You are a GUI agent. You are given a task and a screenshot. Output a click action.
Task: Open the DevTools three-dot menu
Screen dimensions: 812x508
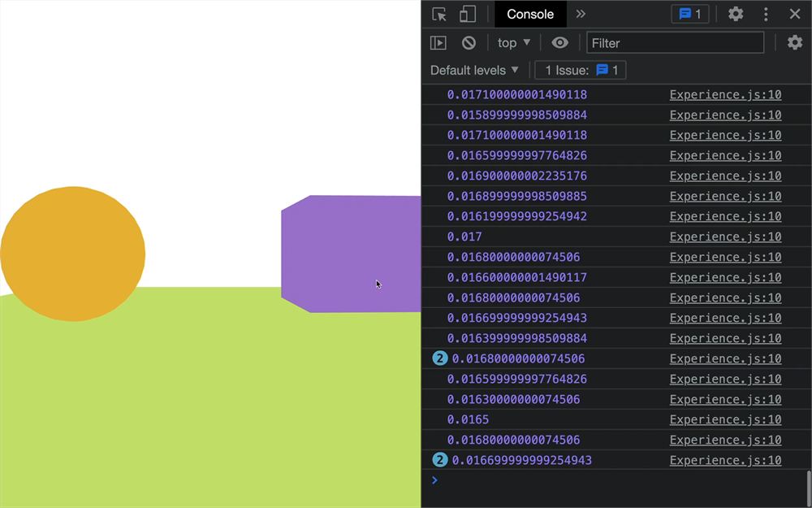tap(766, 14)
